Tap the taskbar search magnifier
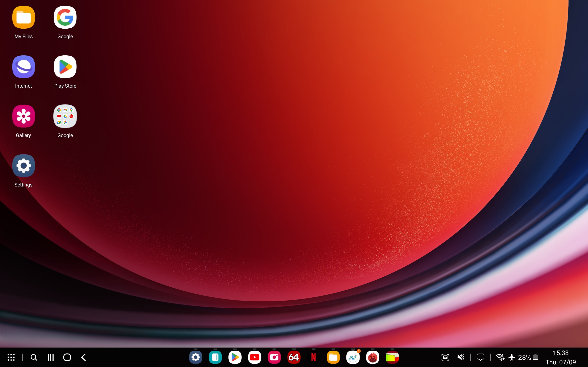 34,357
